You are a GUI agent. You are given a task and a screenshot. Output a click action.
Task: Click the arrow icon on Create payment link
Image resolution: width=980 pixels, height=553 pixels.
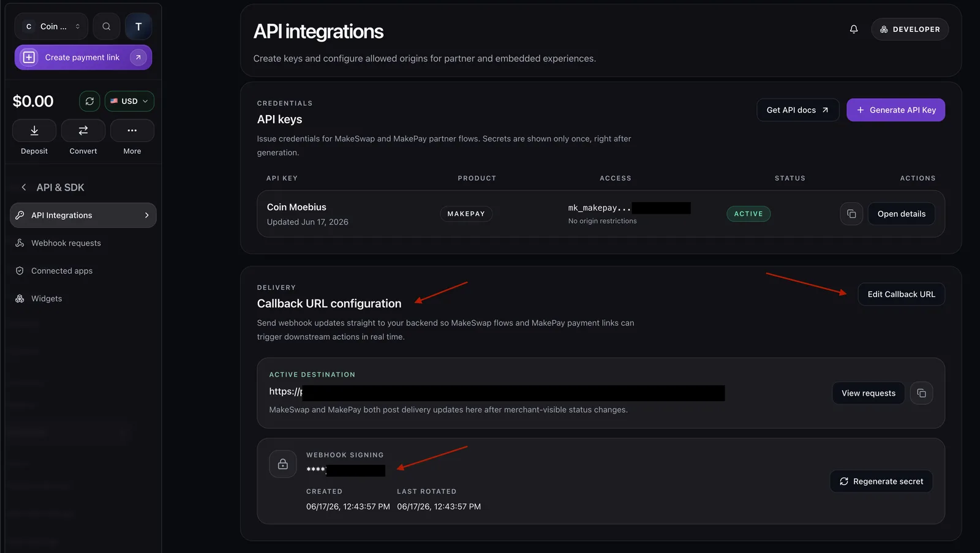click(138, 58)
